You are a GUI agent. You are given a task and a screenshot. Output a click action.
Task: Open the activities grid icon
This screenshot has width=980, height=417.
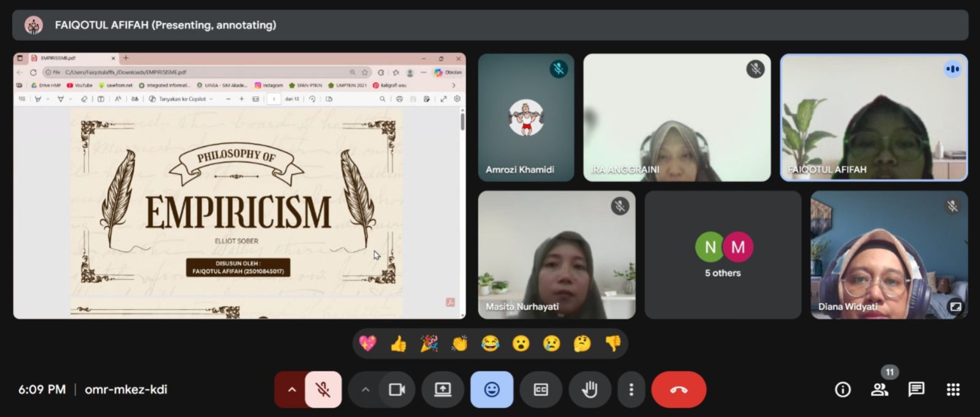953,389
